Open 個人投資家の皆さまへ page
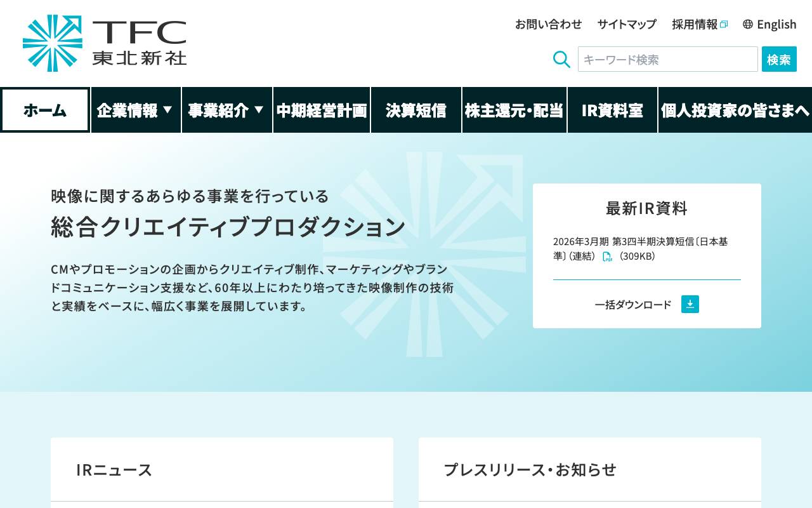This screenshot has width=812, height=508. [x=736, y=109]
